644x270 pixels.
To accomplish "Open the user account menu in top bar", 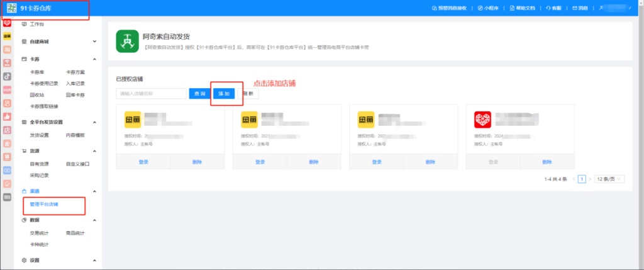I will point(614,8).
